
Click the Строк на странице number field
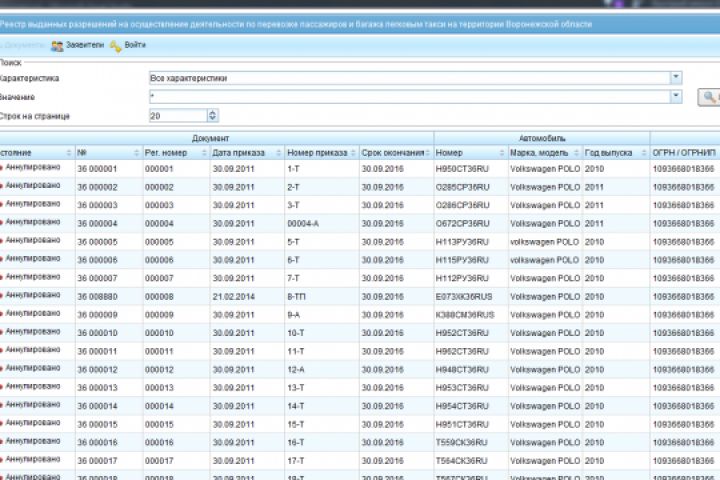point(177,116)
